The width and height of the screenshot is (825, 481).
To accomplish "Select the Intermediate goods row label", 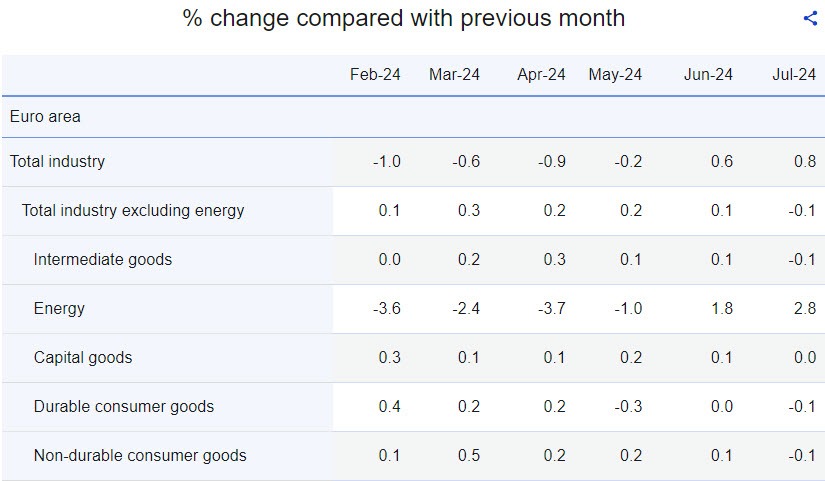I will click(102, 259).
